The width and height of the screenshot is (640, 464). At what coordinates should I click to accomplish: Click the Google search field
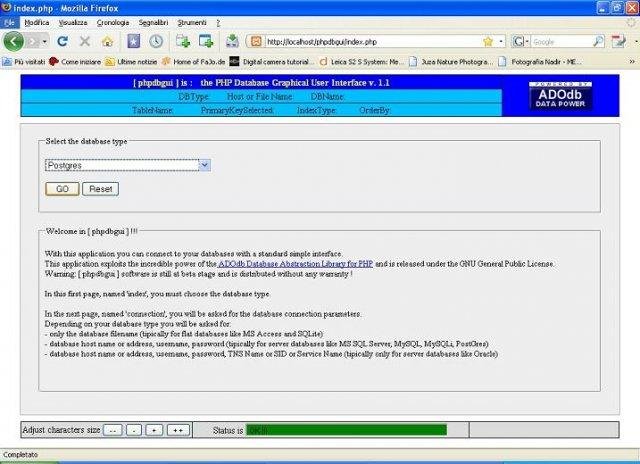(562, 42)
